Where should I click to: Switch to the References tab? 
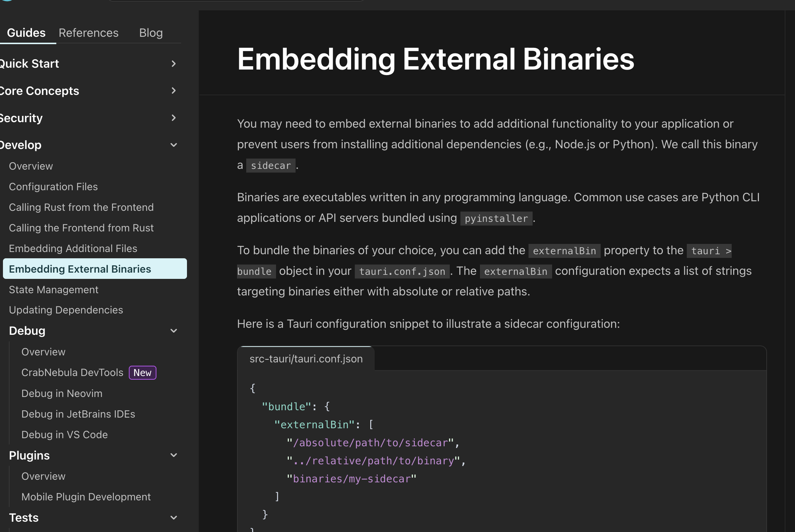click(x=89, y=33)
